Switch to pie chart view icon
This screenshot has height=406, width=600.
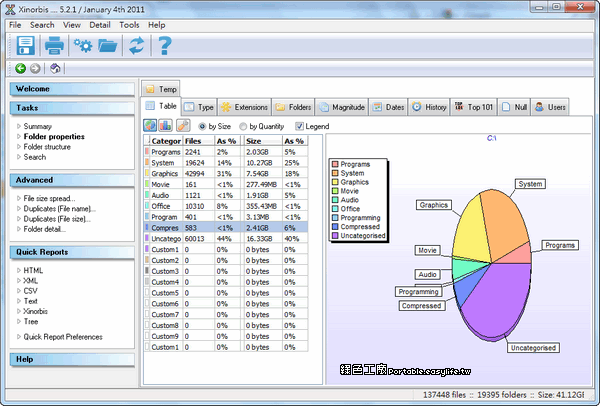[150, 125]
